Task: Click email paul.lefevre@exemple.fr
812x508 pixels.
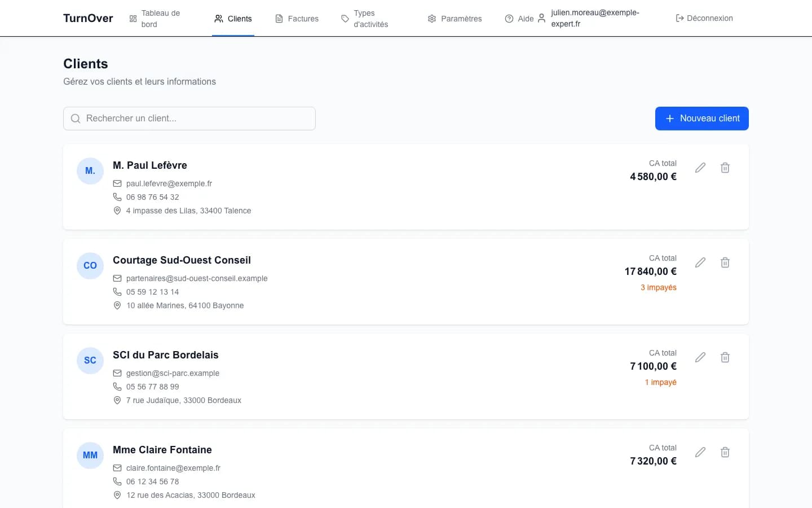Action: point(169,183)
